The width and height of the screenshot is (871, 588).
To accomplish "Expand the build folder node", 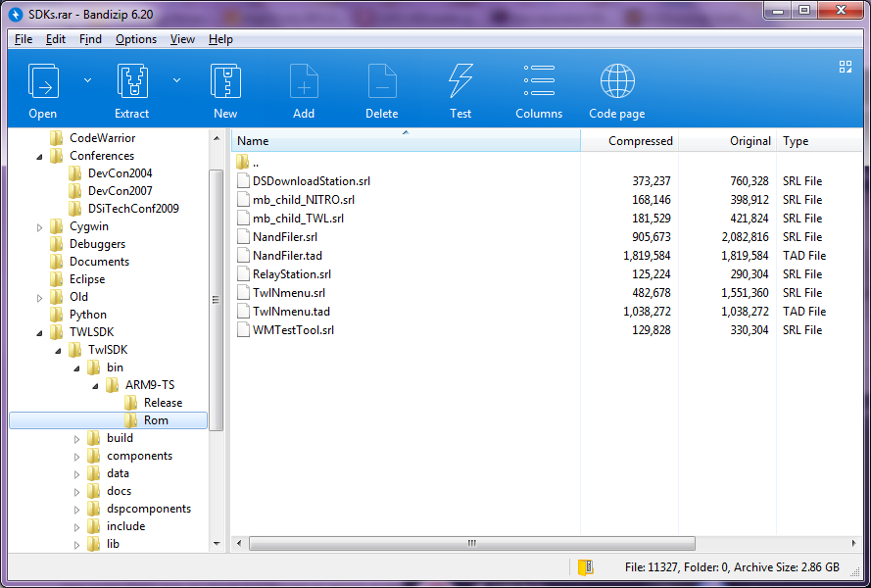I will (76, 439).
